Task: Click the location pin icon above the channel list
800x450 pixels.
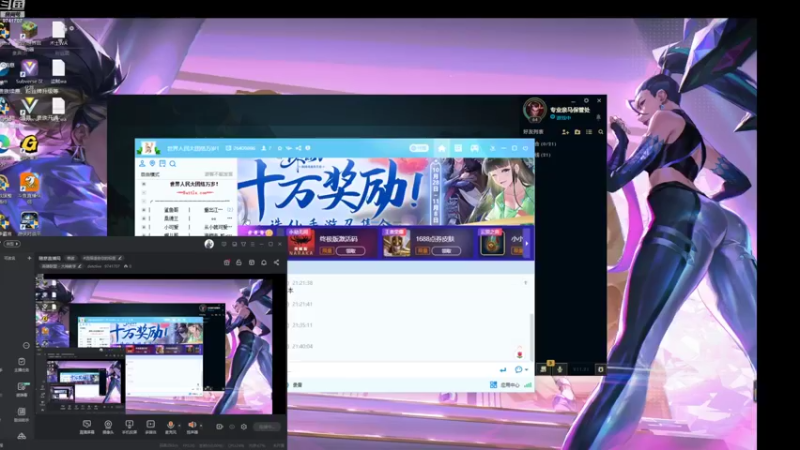Action: tap(153, 163)
